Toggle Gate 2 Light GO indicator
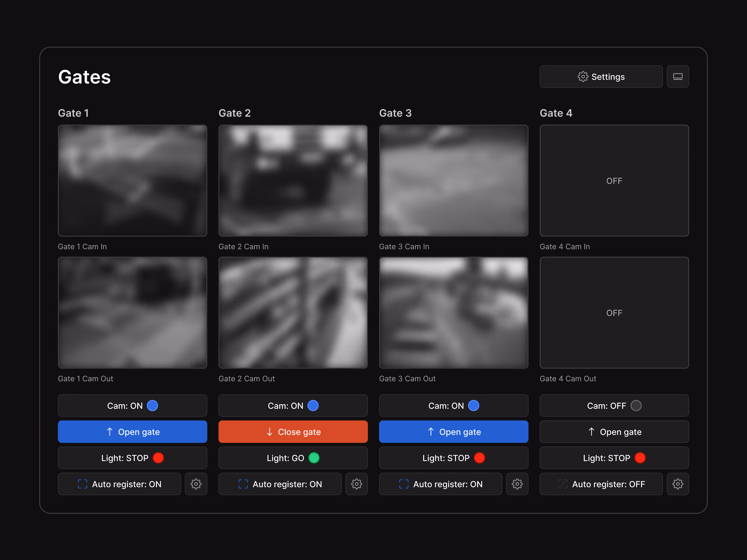 pos(293,458)
